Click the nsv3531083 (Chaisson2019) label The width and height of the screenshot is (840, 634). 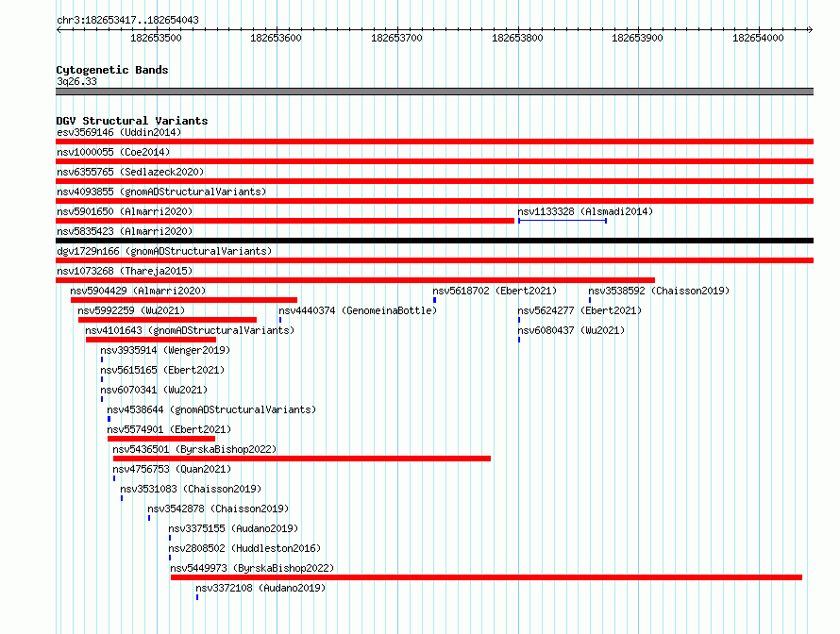coord(191,489)
